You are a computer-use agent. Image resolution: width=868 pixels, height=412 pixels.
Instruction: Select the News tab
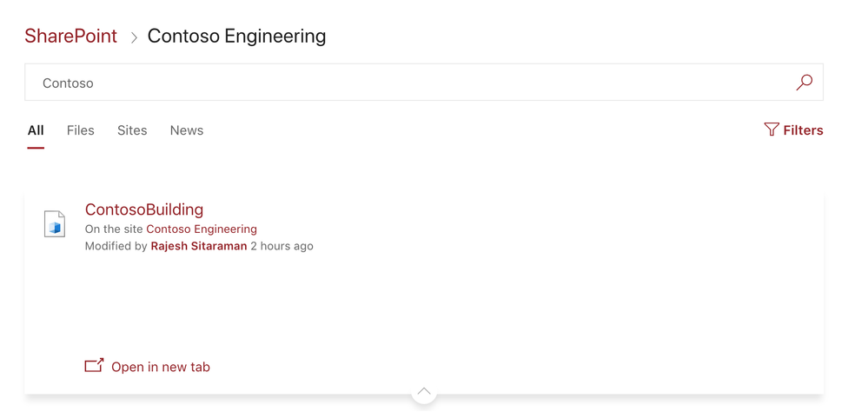187,130
